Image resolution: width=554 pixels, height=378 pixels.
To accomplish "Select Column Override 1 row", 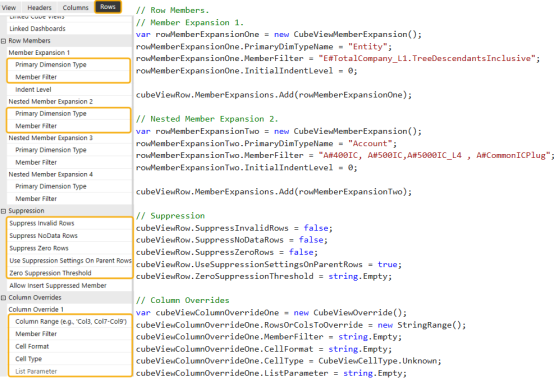I will (69, 309).
